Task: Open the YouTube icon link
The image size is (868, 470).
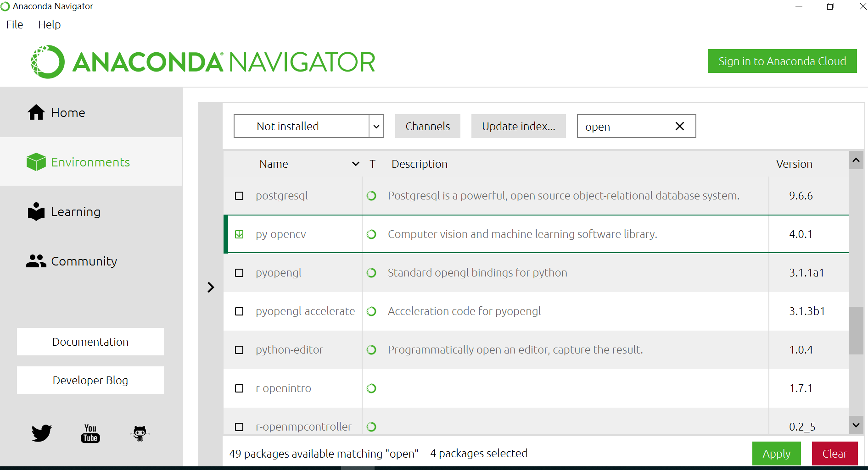Action: [x=90, y=433]
